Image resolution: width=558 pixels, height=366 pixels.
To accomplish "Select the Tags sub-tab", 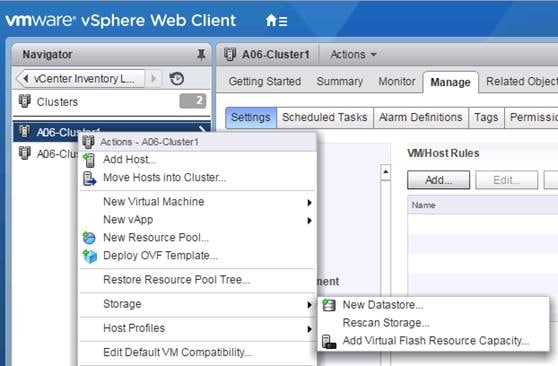I will (x=486, y=117).
